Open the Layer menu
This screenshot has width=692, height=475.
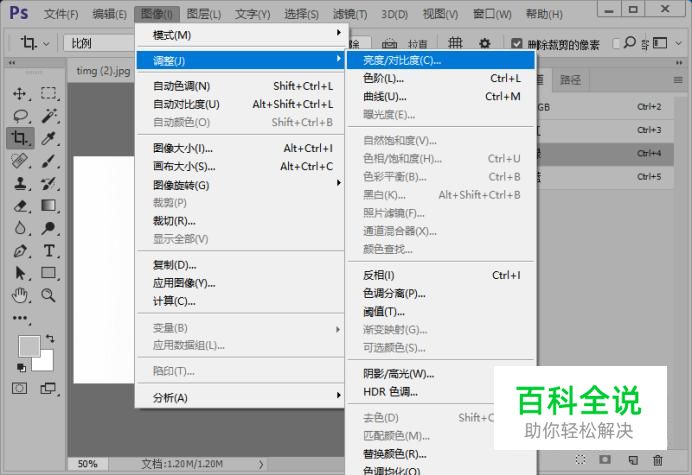click(204, 14)
